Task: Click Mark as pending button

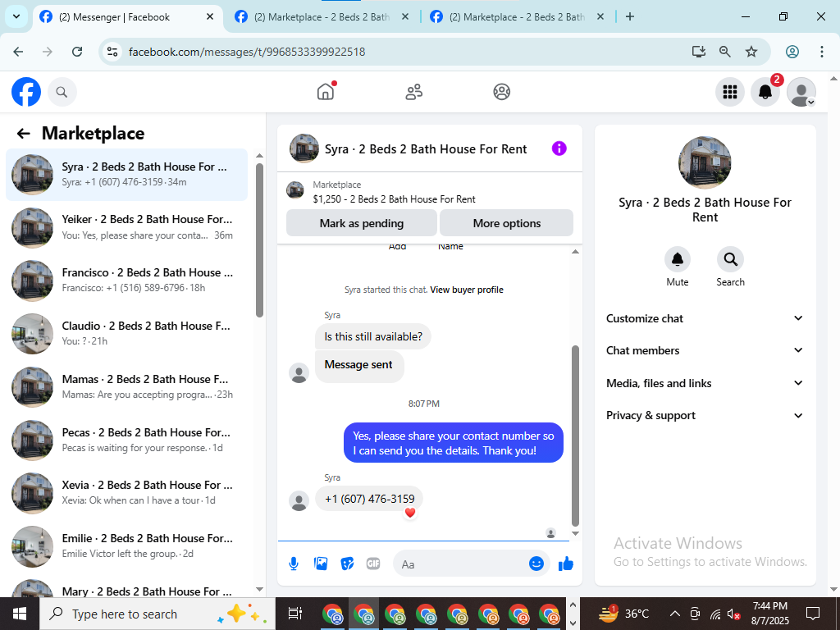Action: tap(362, 223)
